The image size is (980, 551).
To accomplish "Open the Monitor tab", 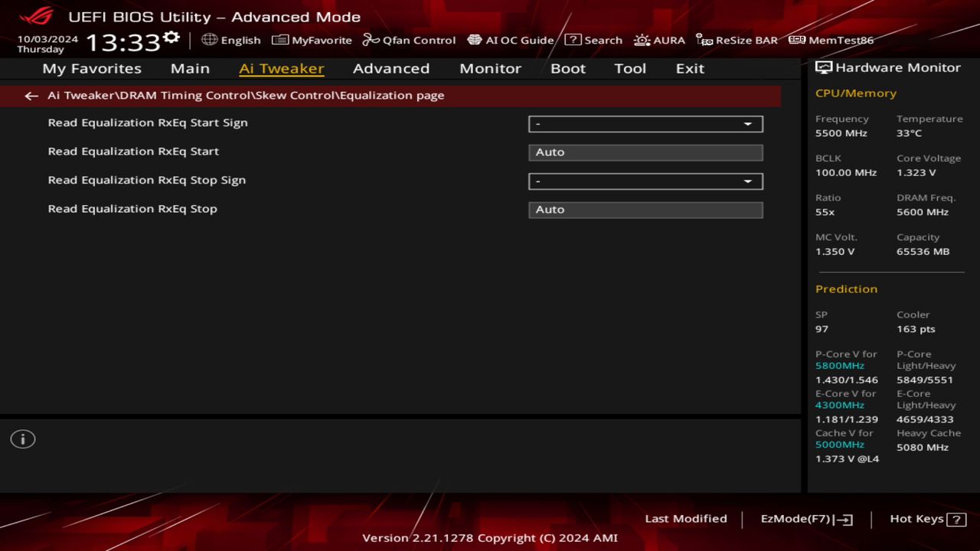I will pyautogui.click(x=490, y=68).
